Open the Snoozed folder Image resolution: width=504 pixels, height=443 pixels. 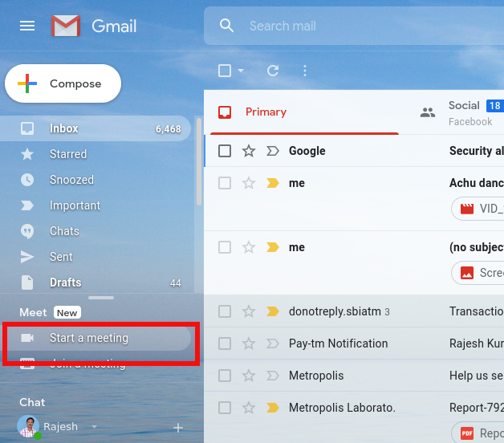pos(96,180)
